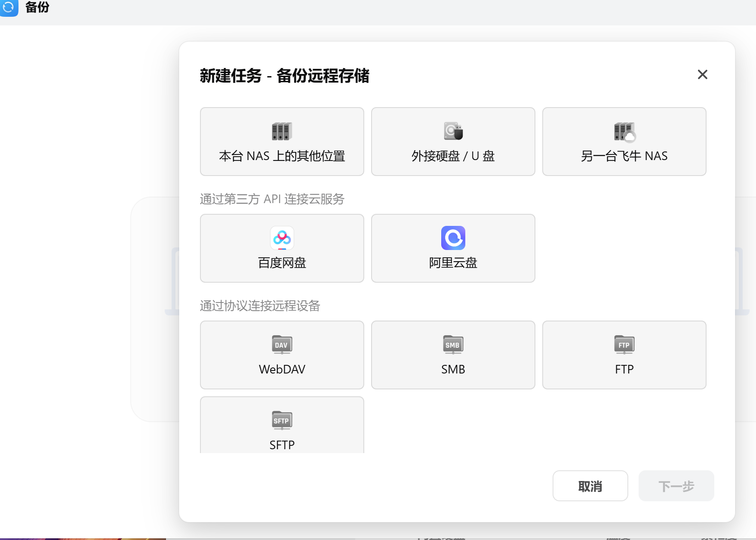
Task: Click the 下一步 (Next) button
Action: [676, 486]
